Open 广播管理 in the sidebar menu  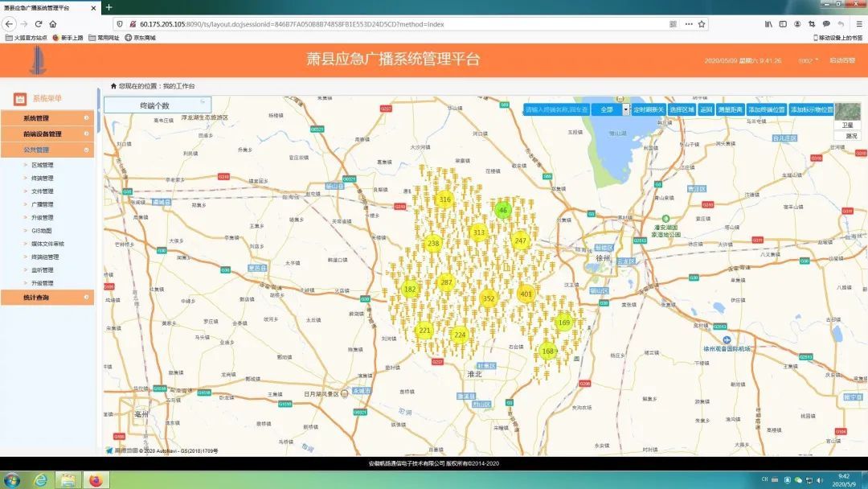(x=43, y=204)
